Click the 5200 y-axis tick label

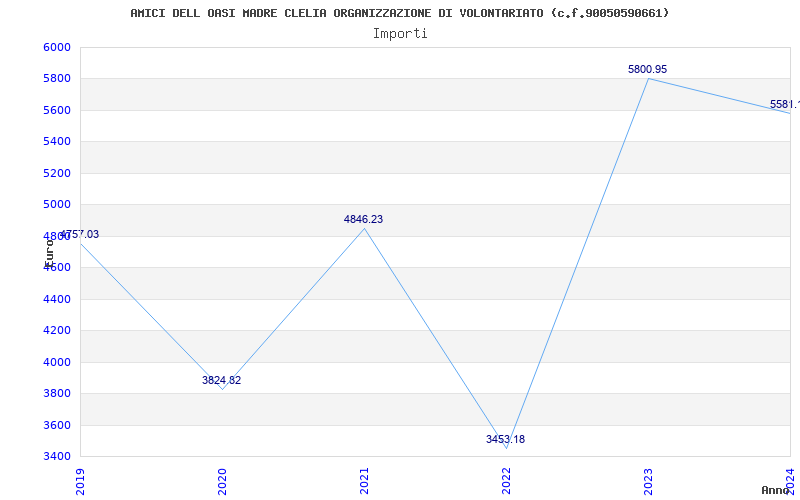(57, 173)
